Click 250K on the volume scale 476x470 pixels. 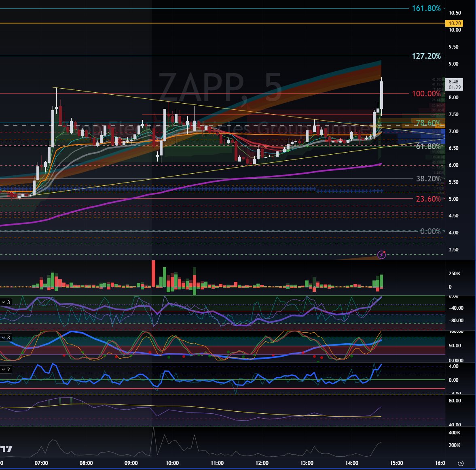(x=455, y=274)
